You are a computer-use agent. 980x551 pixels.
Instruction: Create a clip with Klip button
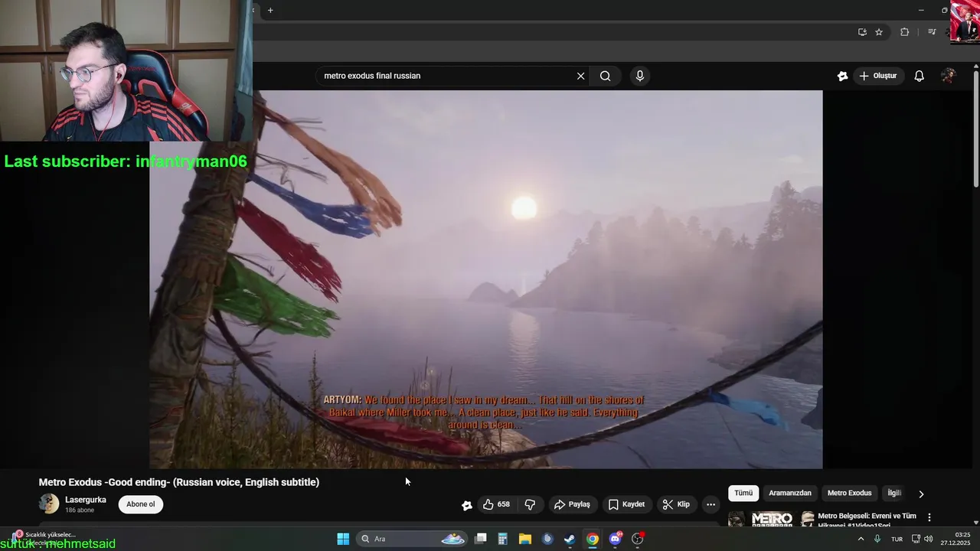point(676,504)
